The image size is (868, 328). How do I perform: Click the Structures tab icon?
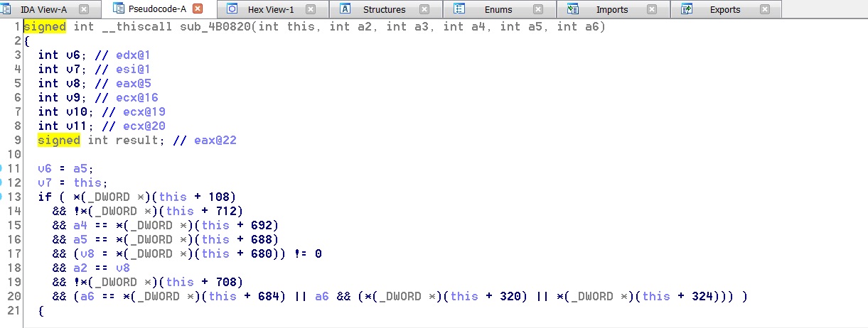345,9
